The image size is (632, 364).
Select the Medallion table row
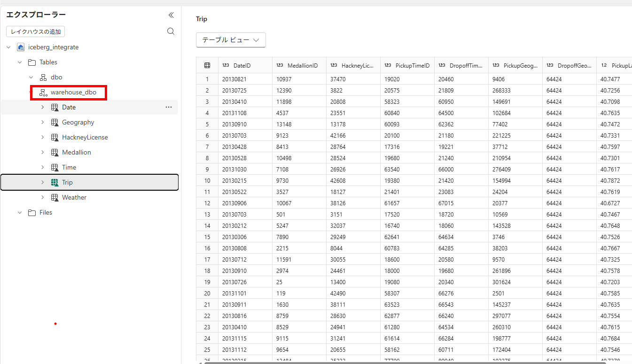tap(89, 152)
